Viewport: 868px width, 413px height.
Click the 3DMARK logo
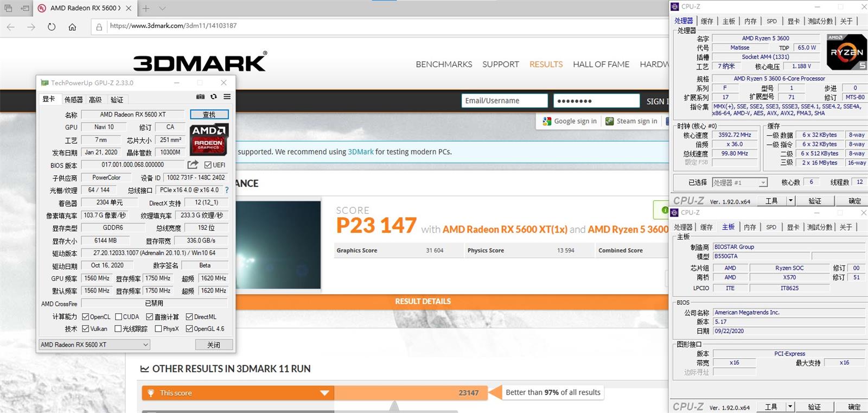point(200,62)
